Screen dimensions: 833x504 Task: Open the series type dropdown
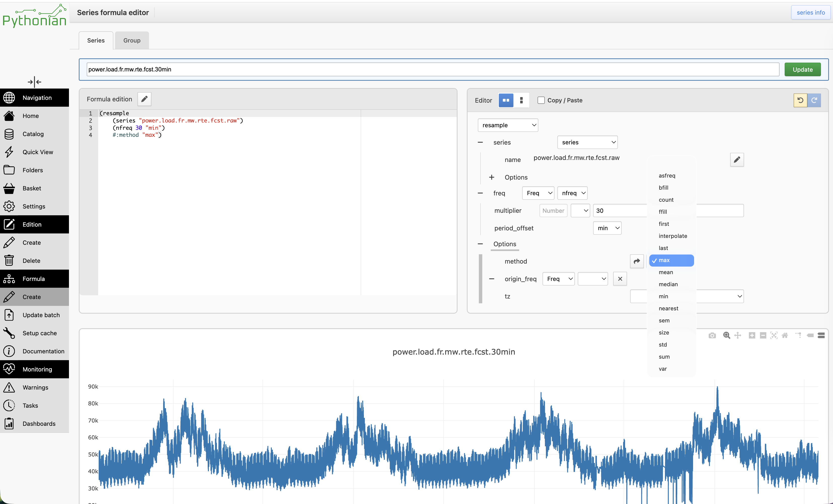pyautogui.click(x=587, y=142)
